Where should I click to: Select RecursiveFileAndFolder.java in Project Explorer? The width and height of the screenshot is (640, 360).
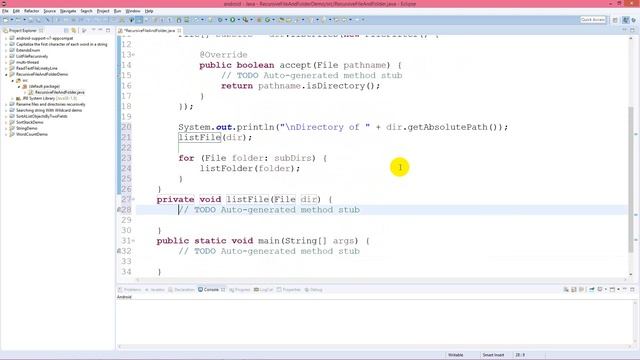coord(60,92)
